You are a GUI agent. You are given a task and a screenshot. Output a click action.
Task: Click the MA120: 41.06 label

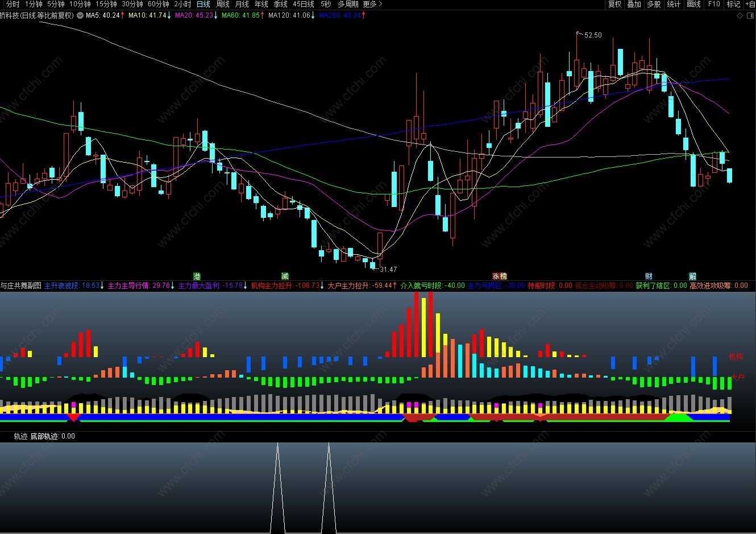pos(289,15)
